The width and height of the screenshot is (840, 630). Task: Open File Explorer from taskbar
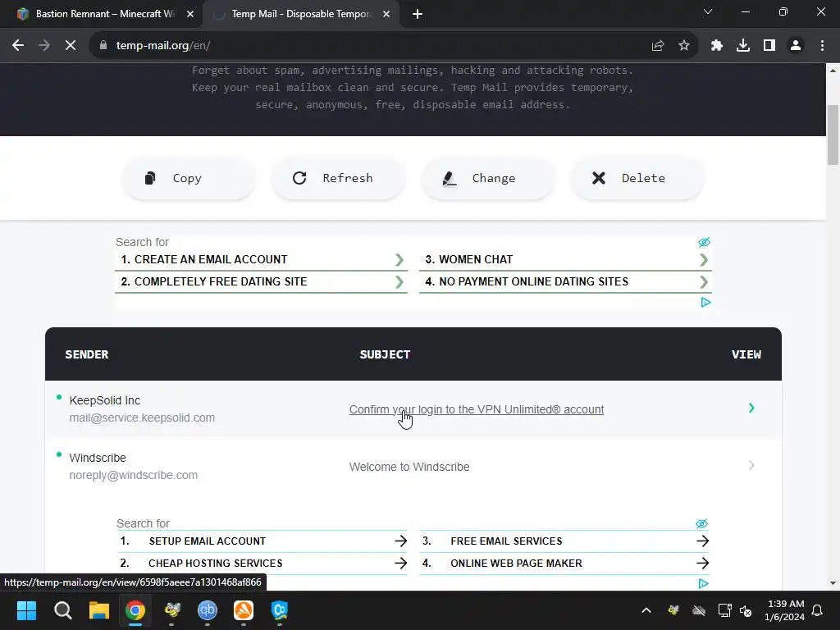99,610
